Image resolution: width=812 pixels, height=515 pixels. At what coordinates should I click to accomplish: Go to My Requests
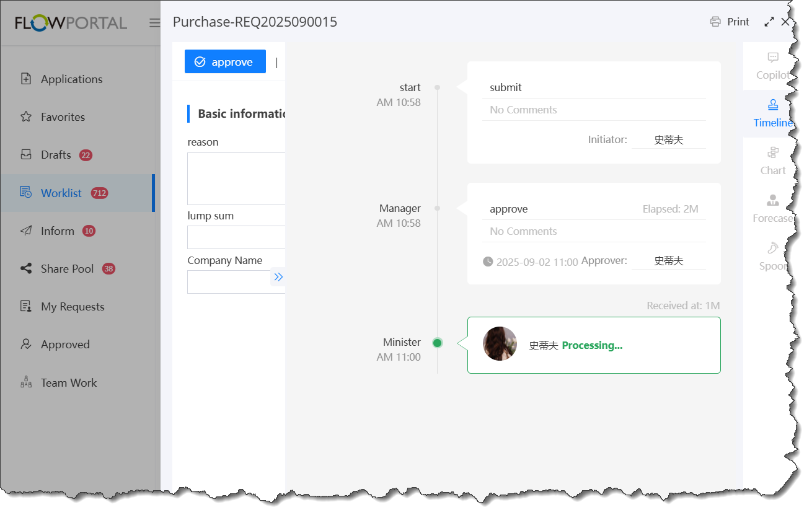tap(73, 307)
